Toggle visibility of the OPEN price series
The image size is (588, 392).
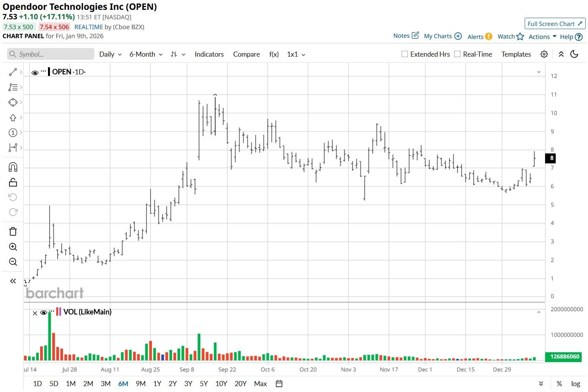(x=35, y=72)
